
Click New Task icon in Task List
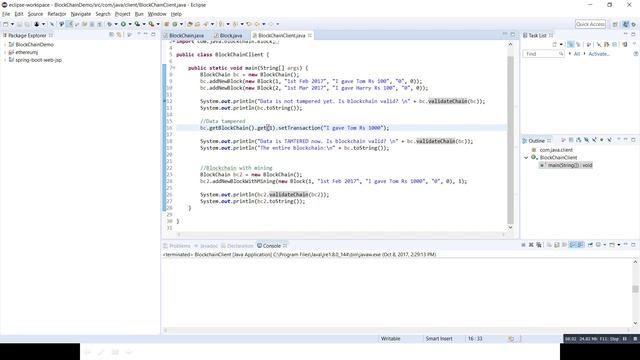click(554, 44)
